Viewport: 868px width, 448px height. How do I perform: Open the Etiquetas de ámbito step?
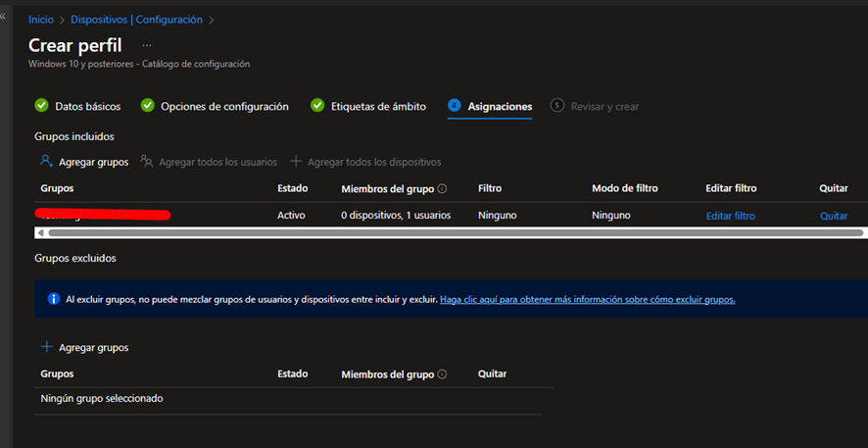(378, 106)
